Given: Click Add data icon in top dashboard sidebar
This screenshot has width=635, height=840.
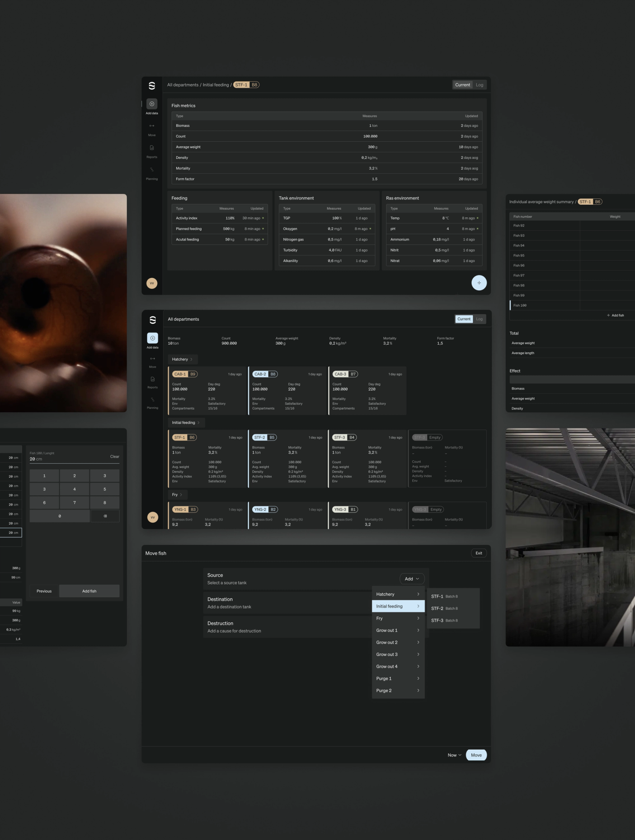Looking at the screenshot, I should tap(152, 104).
